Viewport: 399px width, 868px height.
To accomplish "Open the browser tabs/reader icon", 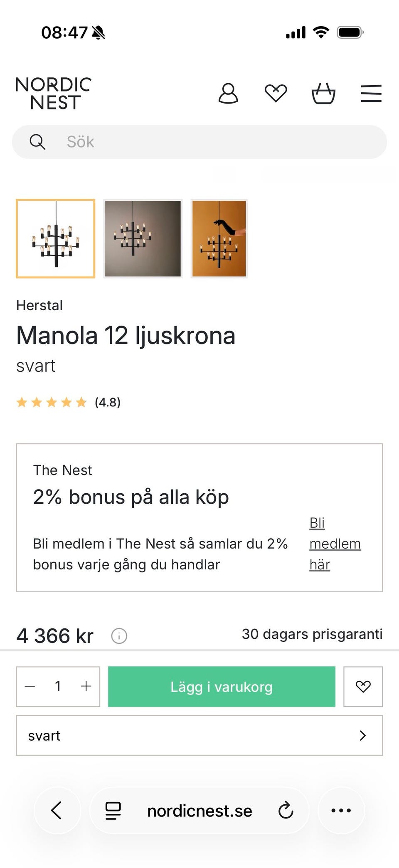I will pos(113,810).
